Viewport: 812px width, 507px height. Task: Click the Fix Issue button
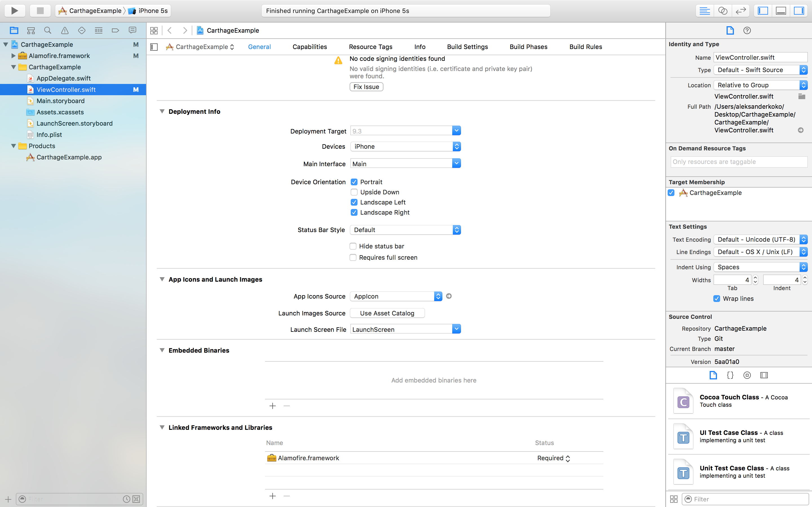click(366, 87)
